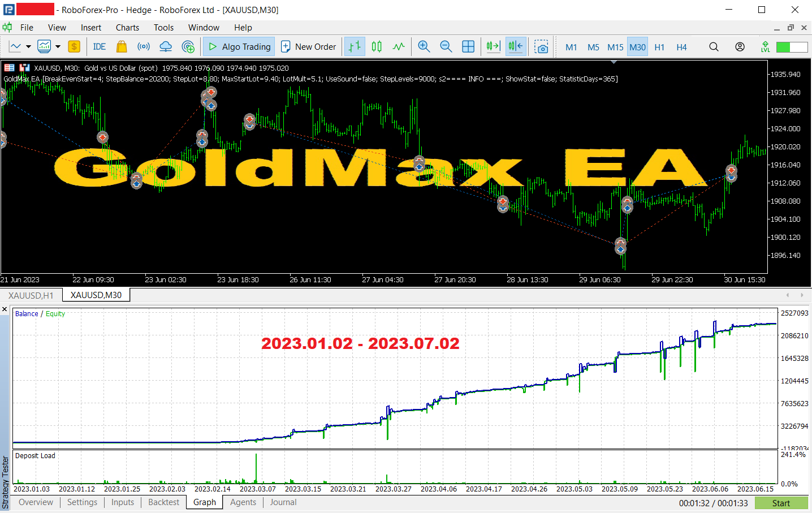Click the green Start button
The image size is (812, 513).
[x=781, y=503]
